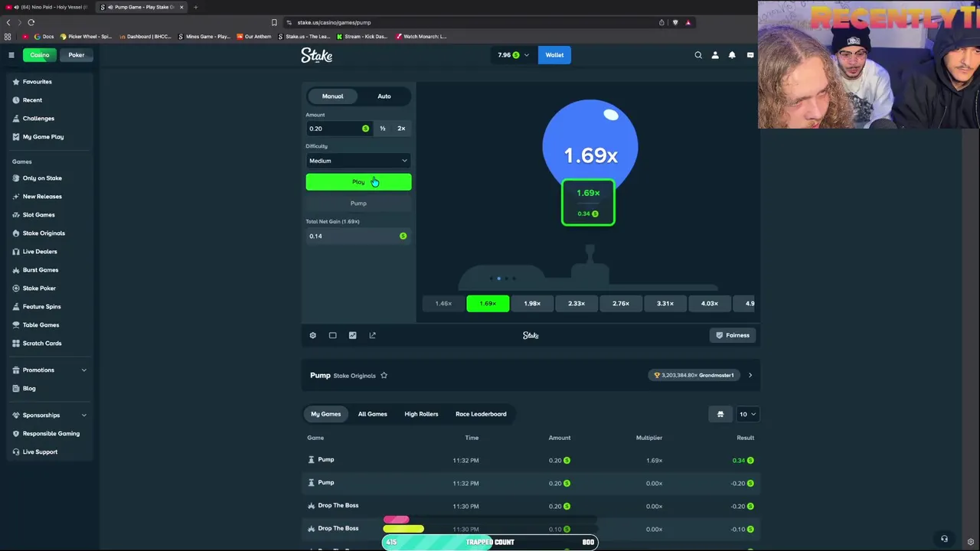Screen dimensions: 980x551
Task: Open Our Anthem bookmark
Action: tap(254, 36)
